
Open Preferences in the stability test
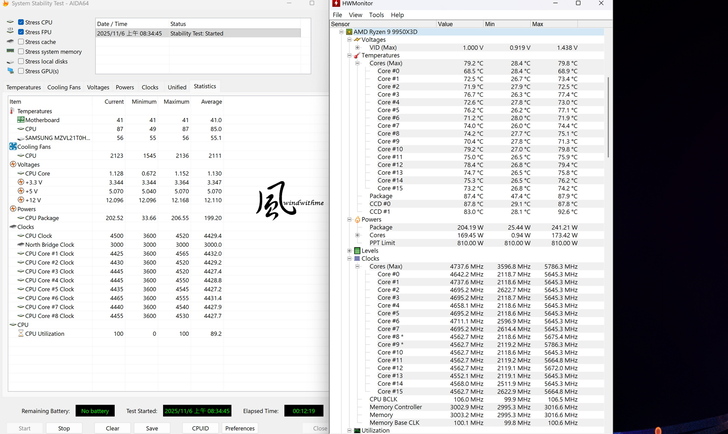click(239, 428)
